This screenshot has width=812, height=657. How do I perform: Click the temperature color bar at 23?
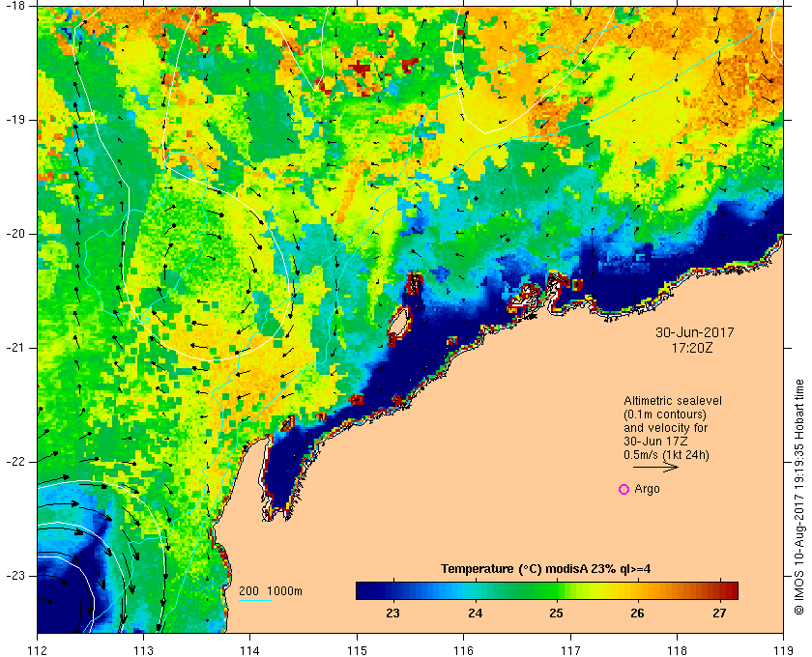pyautogui.click(x=393, y=590)
